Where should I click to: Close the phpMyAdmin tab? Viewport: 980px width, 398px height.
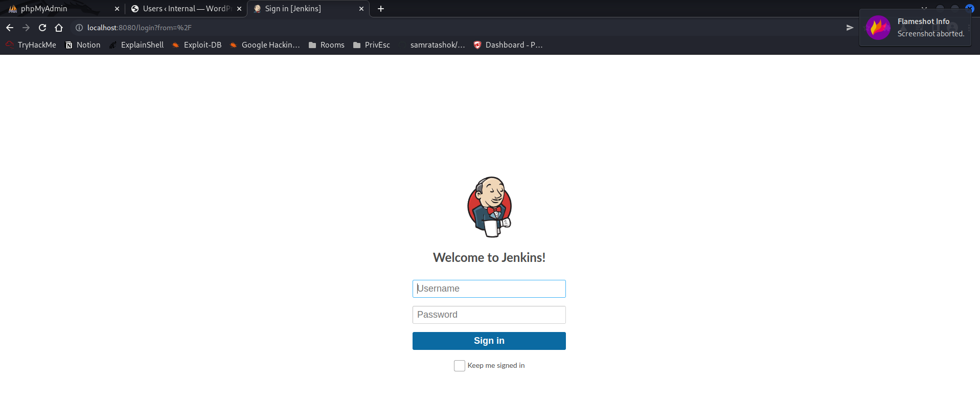[x=117, y=9]
